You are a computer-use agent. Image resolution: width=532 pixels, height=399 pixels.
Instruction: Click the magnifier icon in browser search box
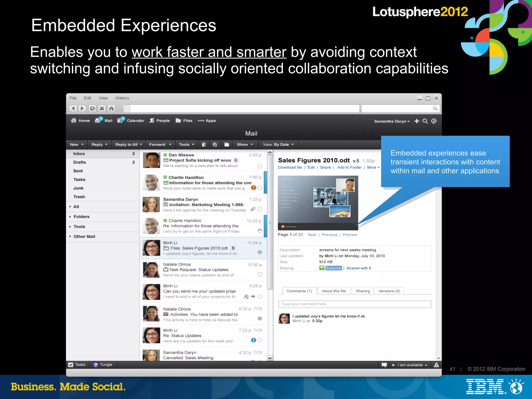pos(435,108)
